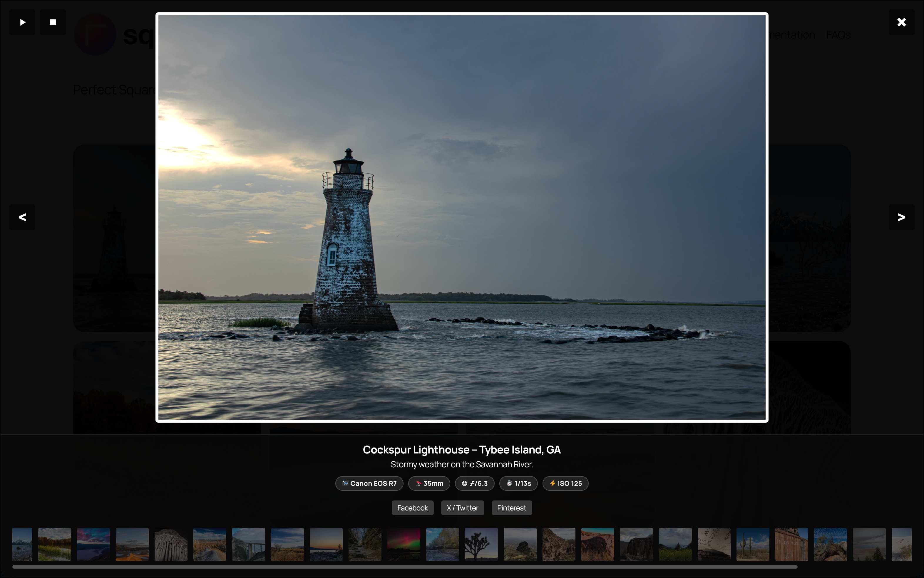Open the saguaro cactus thumbnail
The height and width of the screenshot is (578, 924).
pos(753,544)
